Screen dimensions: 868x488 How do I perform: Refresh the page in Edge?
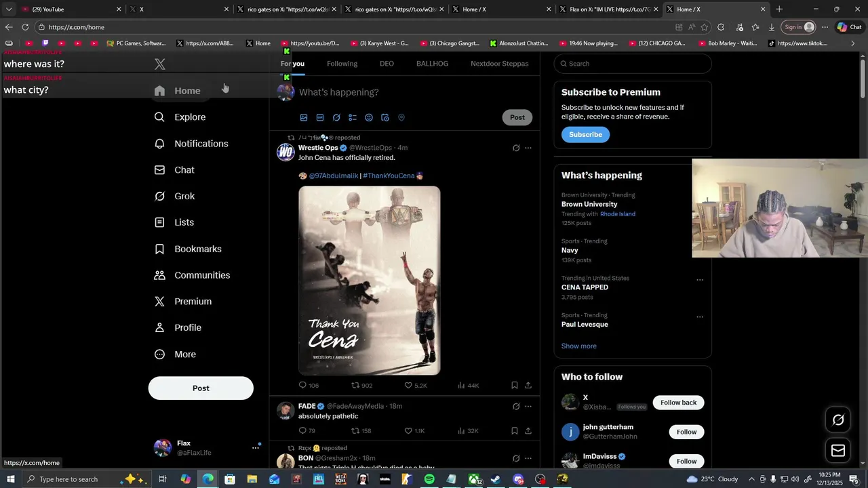pyautogui.click(x=25, y=27)
